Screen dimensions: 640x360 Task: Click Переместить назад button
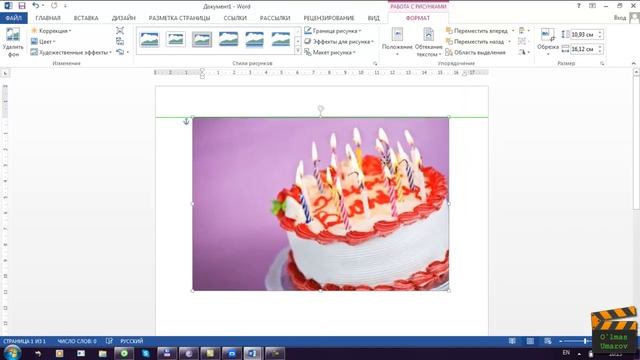coord(475,41)
